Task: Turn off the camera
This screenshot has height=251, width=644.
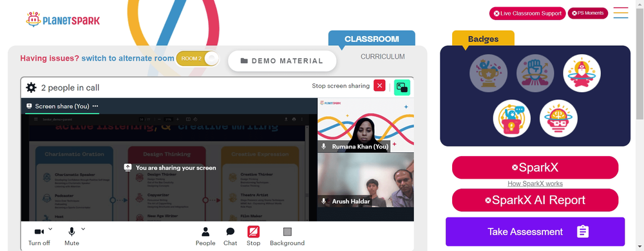Action: pyautogui.click(x=39, y=237)
